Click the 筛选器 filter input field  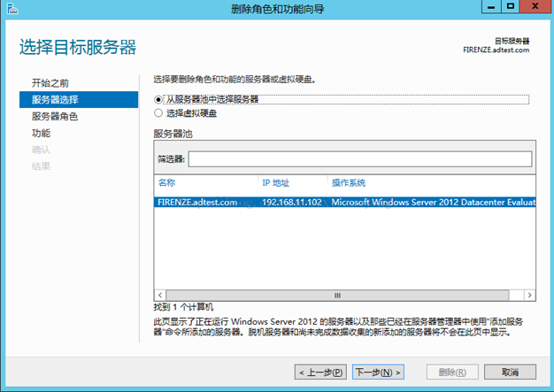click(x=360, y=159)
